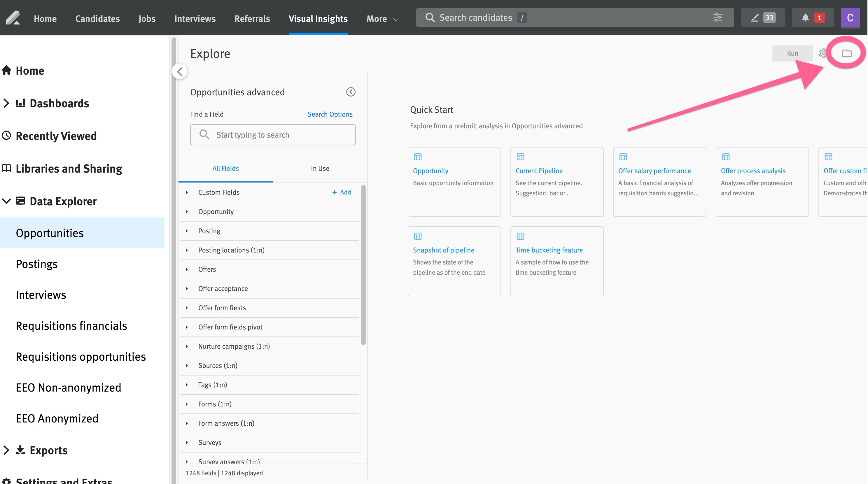Click the Lever logo icon

click(13, 18)
